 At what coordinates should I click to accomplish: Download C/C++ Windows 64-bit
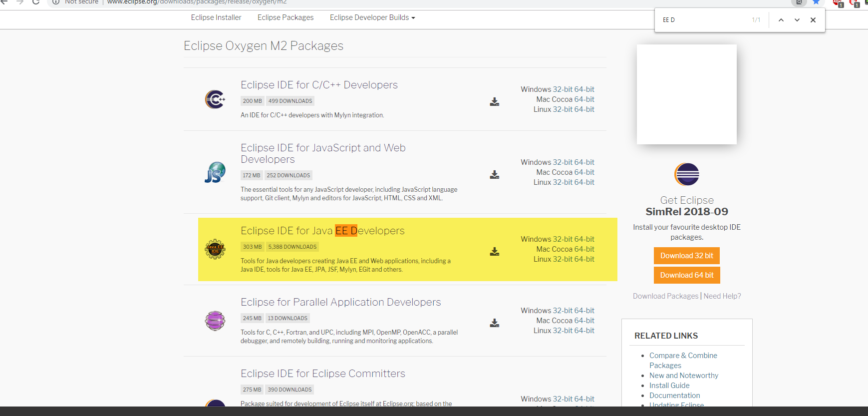584,89
